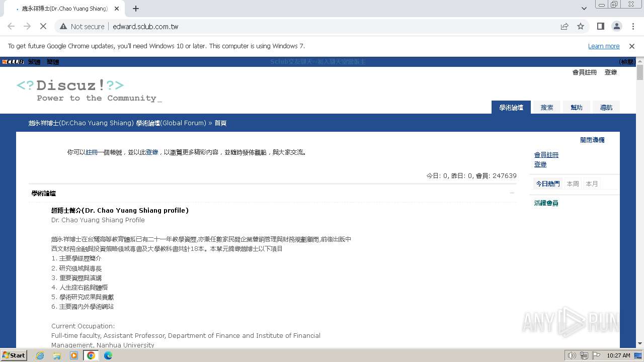Click the (檢舉) report link
The height and width of the screenshot is (362, 644).
(627, 62)
